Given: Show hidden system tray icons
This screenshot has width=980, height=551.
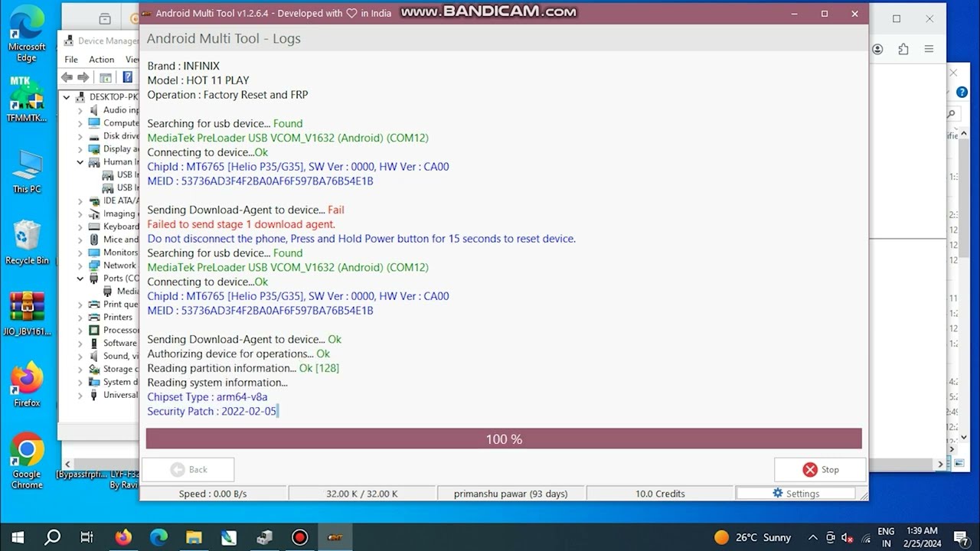Looking at the screenshot, I should tap(812, 537).
